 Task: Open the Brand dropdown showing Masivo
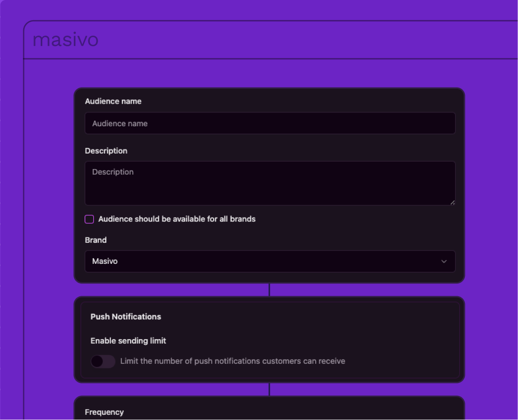tap(269, 261)
